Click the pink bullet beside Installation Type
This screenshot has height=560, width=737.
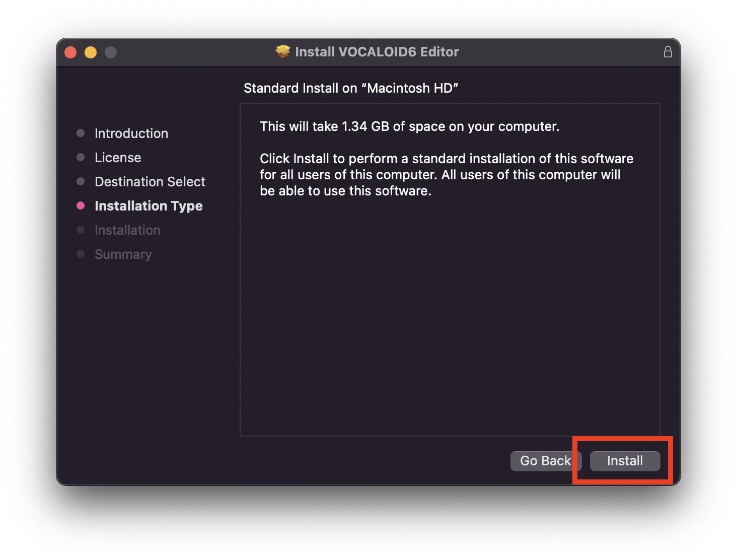81,205
